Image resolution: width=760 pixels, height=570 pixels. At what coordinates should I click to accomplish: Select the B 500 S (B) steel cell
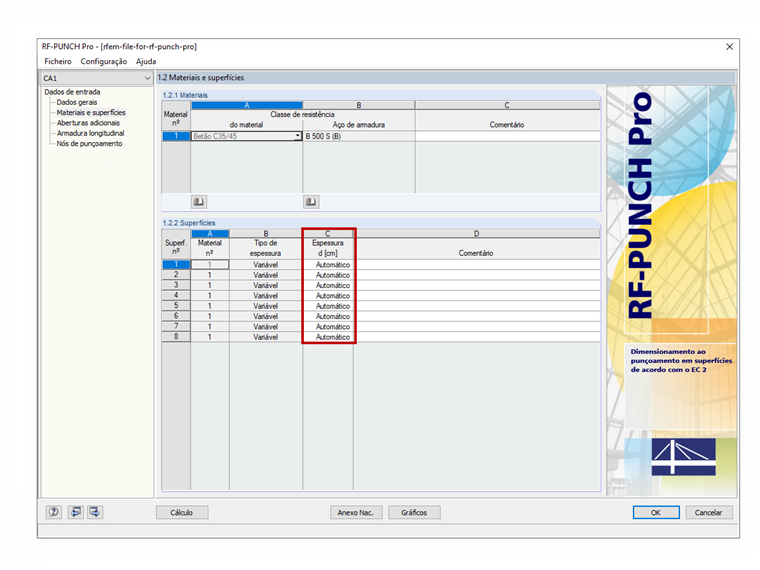click(x=359, y=136)
